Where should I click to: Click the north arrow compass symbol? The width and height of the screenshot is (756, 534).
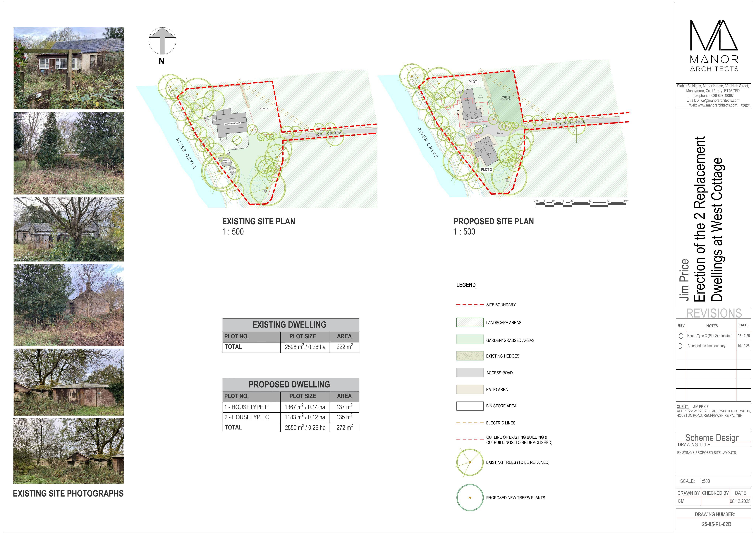(162, 41)
